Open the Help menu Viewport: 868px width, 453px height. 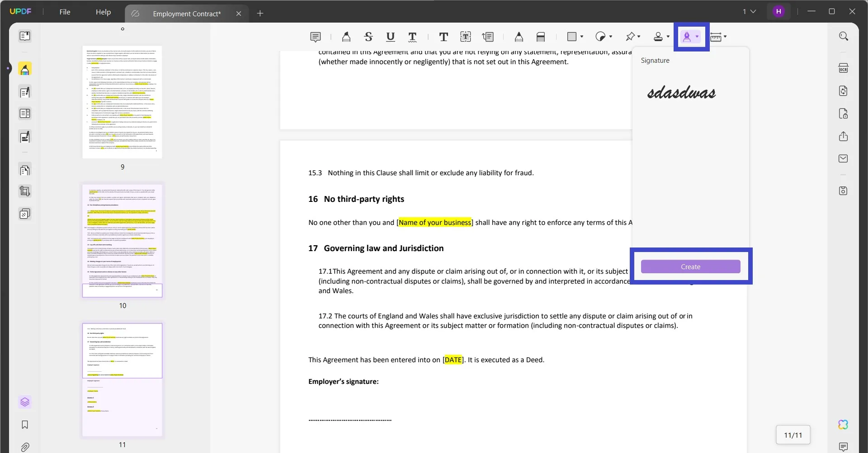(103, 12)
